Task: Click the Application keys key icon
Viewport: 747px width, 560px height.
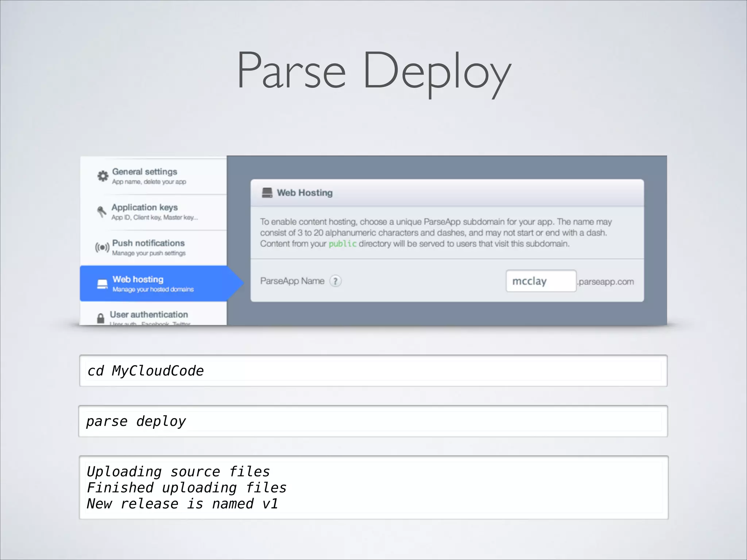Action: point(102,211)
